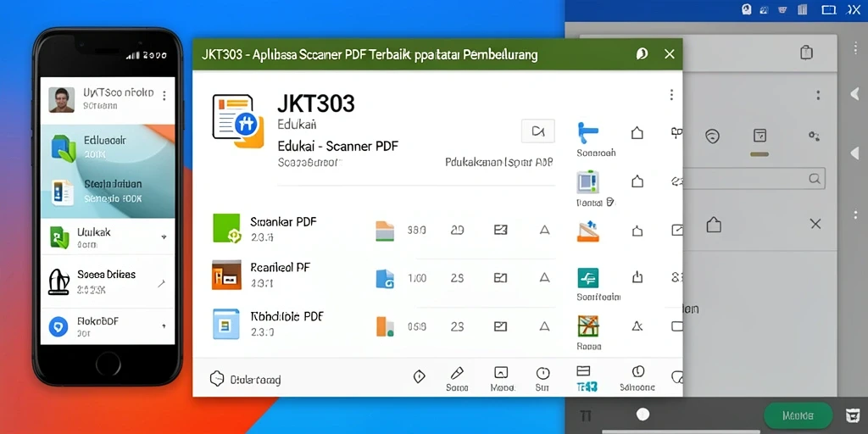Click the top left-pointing arrow on right edge
Viewport: 868px width, 434px height.
click(854, 93)
